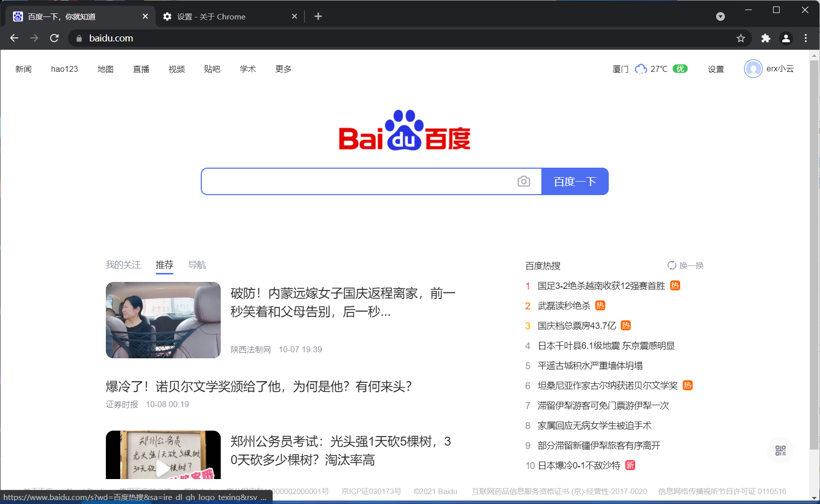Screen dimensions: 820x504
Task: Open hot search 家属回应无病女学生被迫手术
Action: click(595, 425)
